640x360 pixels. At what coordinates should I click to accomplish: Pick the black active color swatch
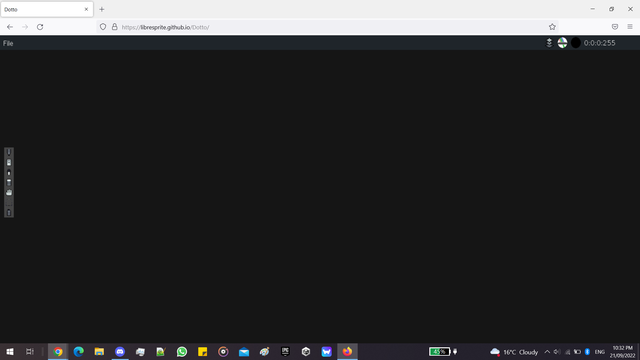pos(576,43)
